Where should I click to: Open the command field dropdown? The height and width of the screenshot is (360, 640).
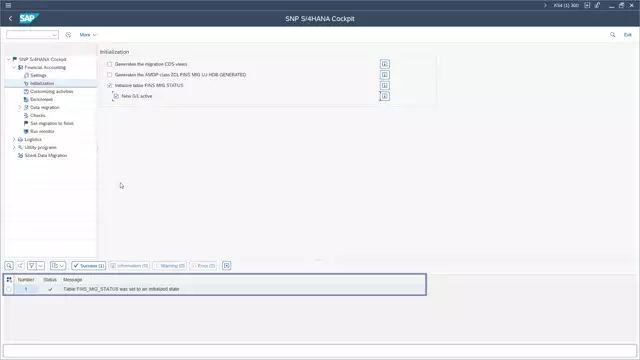pyautogui.click(x=55, y=35)
